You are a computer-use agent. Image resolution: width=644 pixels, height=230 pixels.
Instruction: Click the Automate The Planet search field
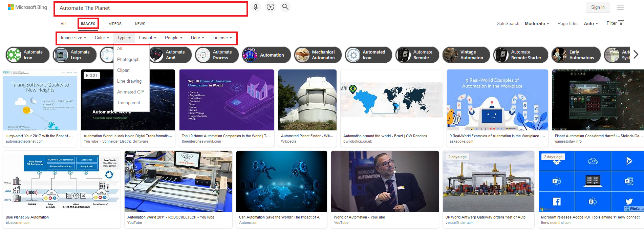(151, 8)
